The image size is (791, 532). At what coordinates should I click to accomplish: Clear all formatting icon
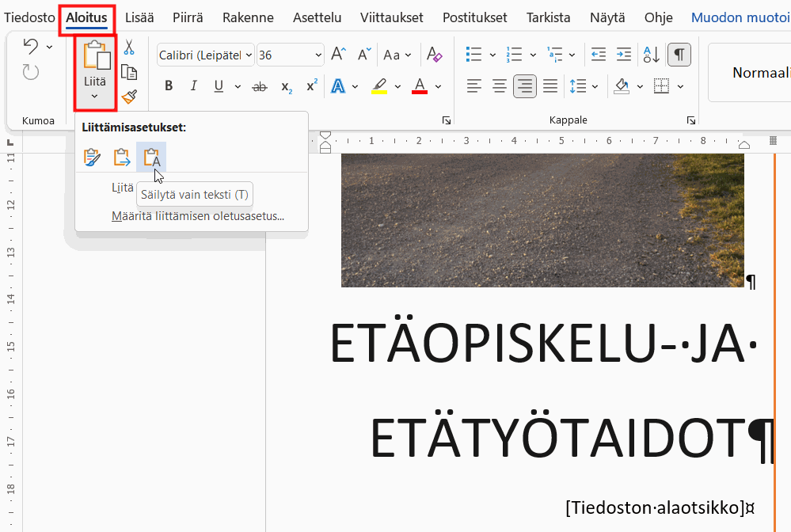tap(435, 55)
